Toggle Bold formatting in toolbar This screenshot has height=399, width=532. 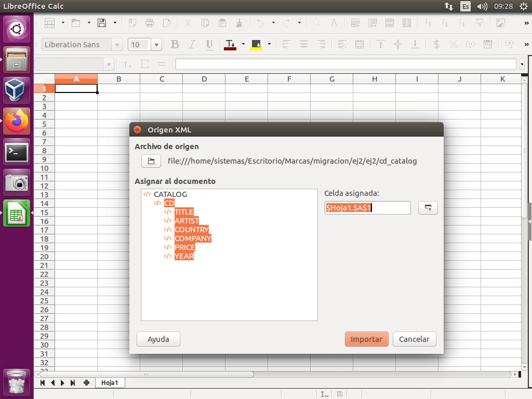click(175, 45)
